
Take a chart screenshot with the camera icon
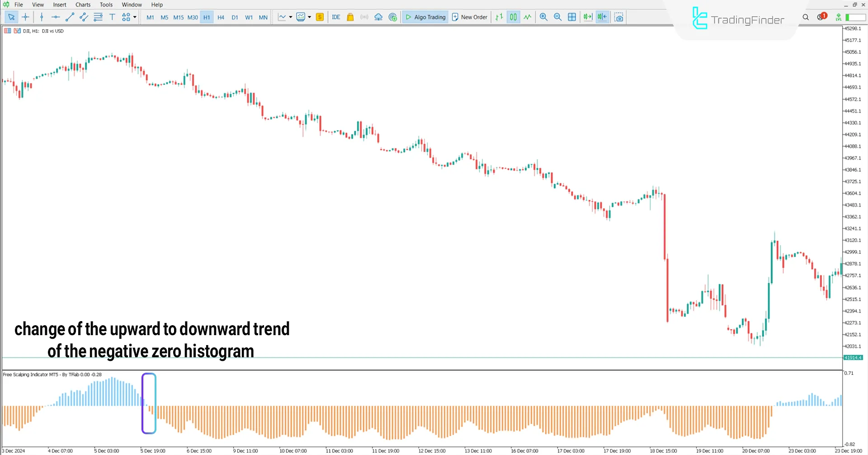pyautogui.click(x=619, y=17)
